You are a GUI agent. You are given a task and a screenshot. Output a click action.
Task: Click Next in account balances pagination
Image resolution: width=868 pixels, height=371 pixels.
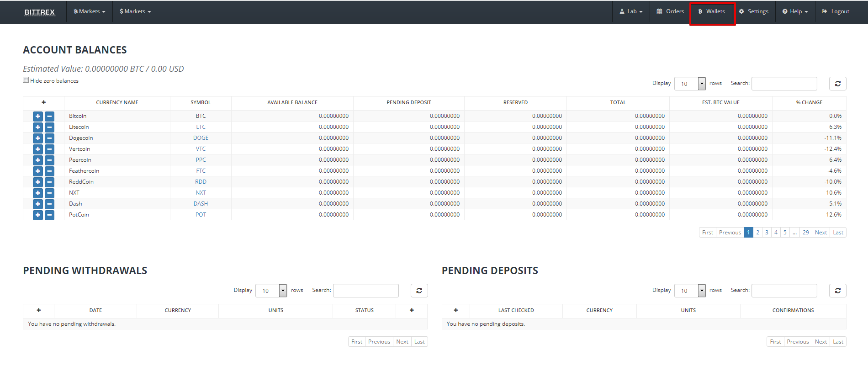[x=821, y=233]
